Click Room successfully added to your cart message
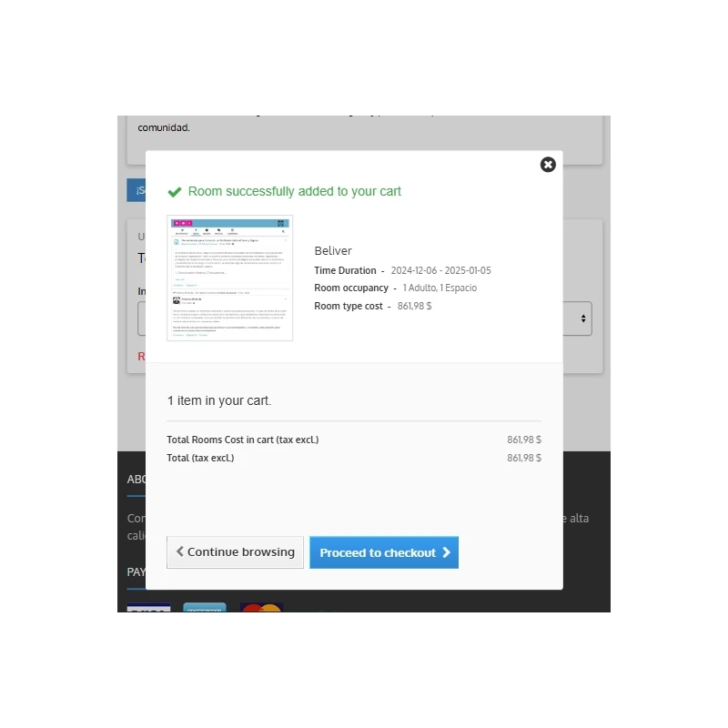The image size is (728, 728). click(294, 191)
